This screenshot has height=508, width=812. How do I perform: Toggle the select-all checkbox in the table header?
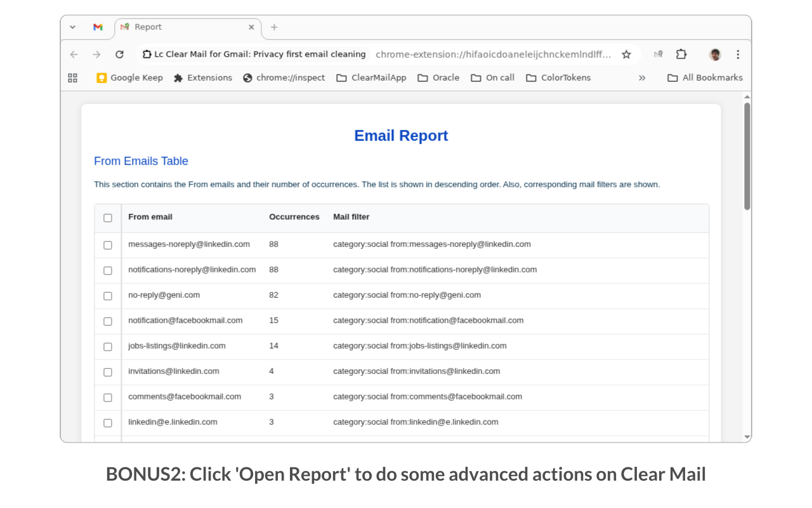(107, 217)
